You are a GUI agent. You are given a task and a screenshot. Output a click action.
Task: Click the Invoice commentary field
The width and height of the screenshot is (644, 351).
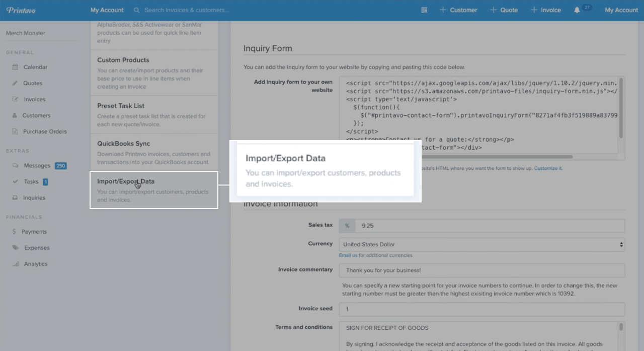pos(482,270)
